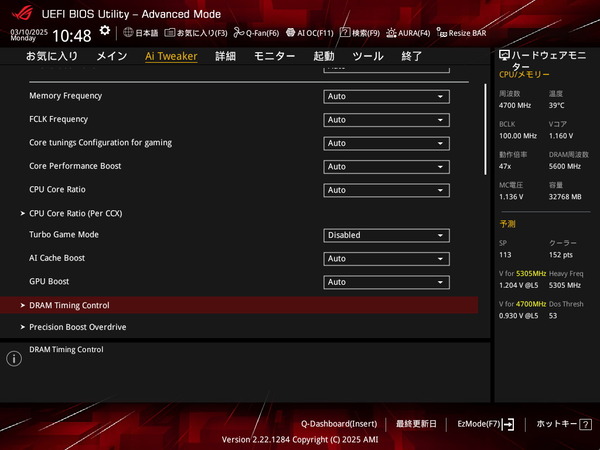Select the Ai Tweaker tab
The height and width of the screenshot is (450, 600).
point(171,56)
